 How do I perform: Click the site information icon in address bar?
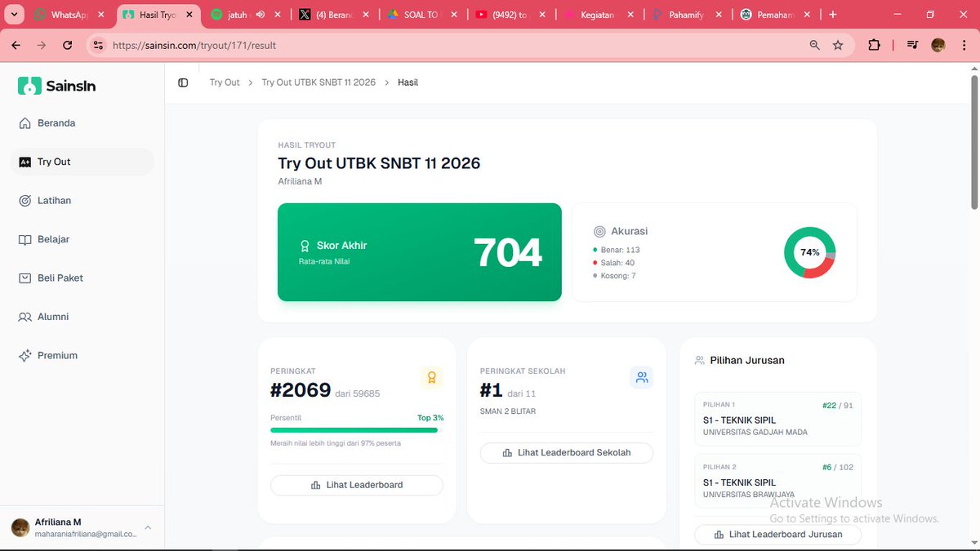(98, 46)
